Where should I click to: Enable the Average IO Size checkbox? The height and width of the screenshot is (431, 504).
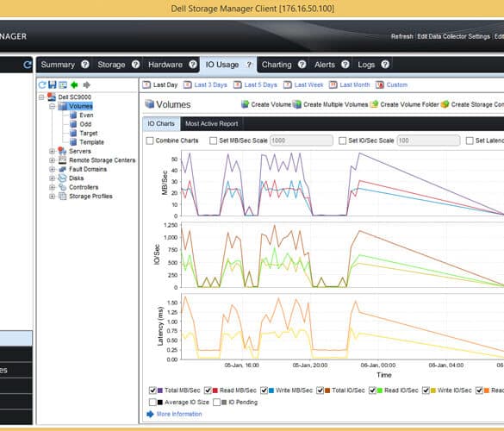pyautogui.click(x=152, y=403)
